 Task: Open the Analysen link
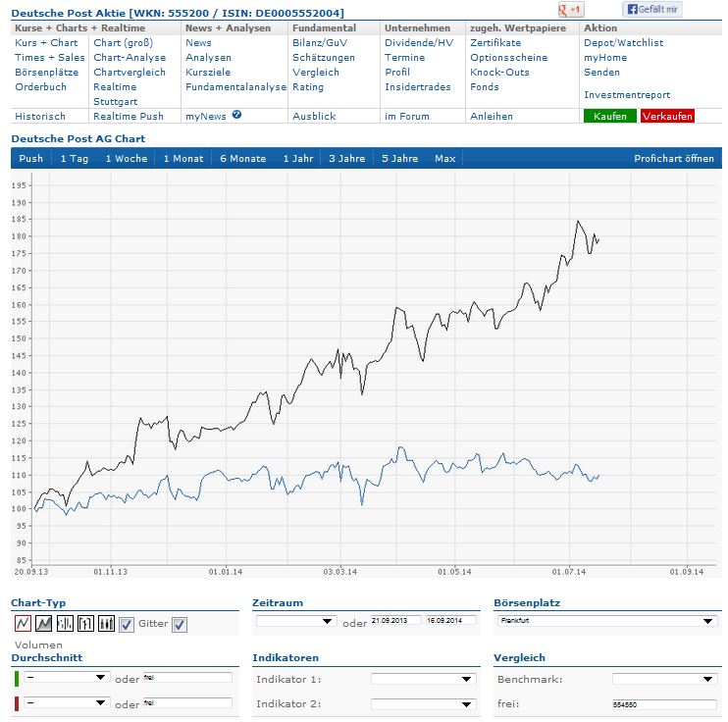coord(208,58)
